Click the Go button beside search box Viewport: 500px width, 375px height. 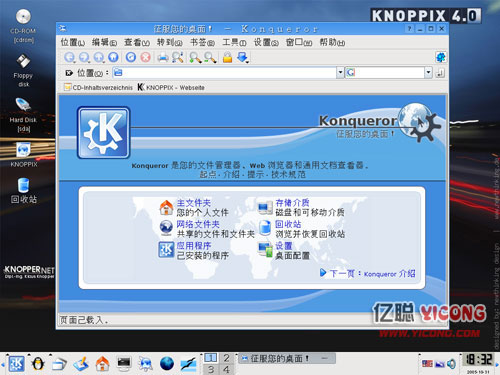[x=440, y=73]
